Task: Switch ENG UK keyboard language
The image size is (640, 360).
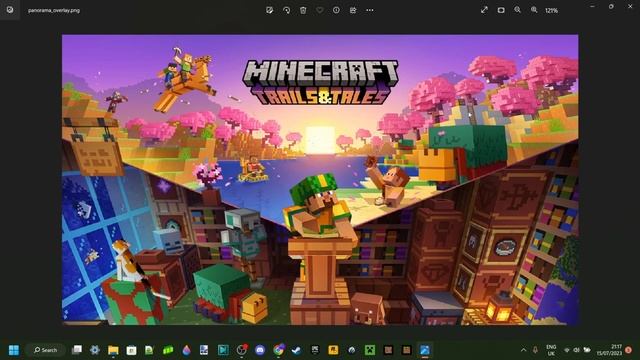Action: [x=551, y=350]
